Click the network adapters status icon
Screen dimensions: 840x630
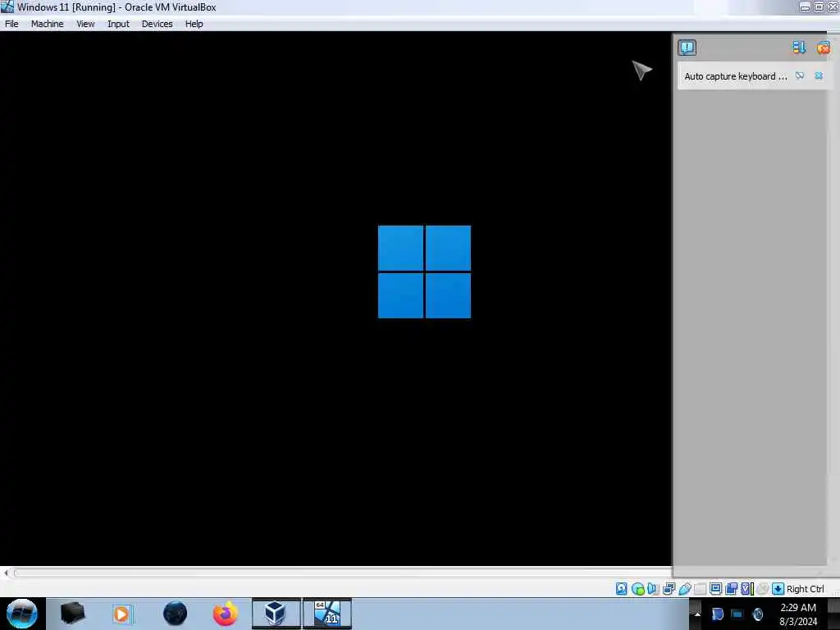click(x=669, y=589)
